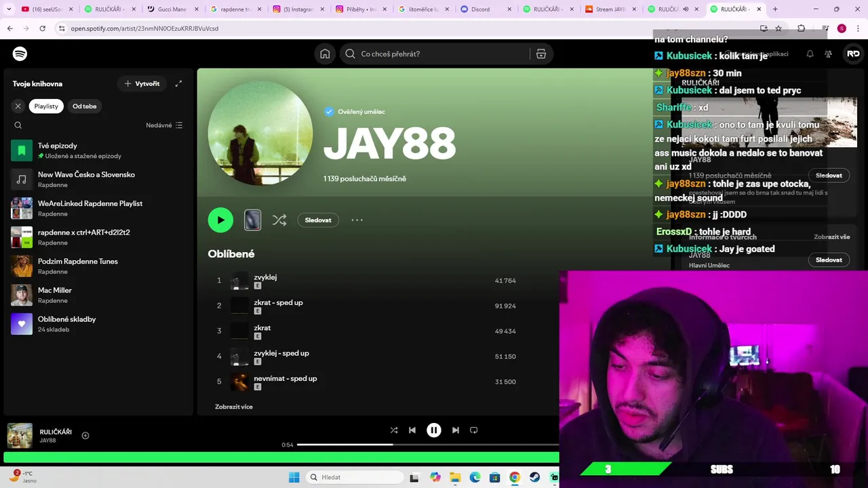Play JAY88 with the green play button
868x488 pixels.
[x=220, y=220]
